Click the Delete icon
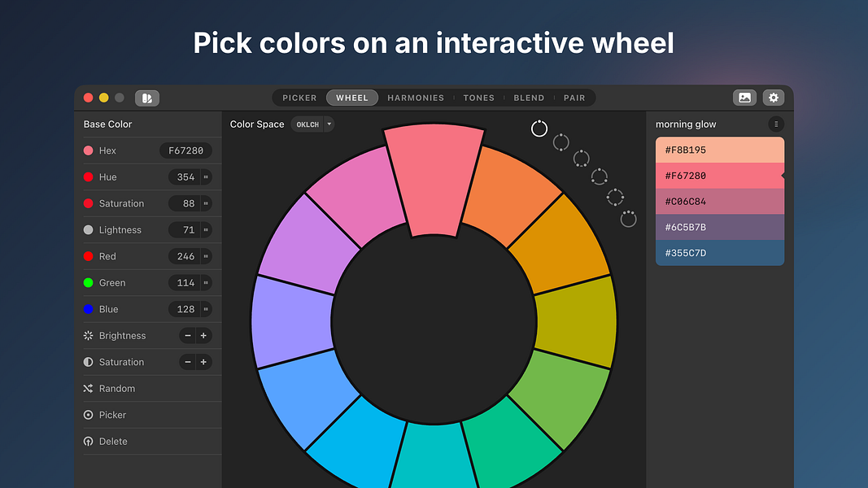Viewport: 868px width, 488px height. pyautogui.click(x=88, y=442)
